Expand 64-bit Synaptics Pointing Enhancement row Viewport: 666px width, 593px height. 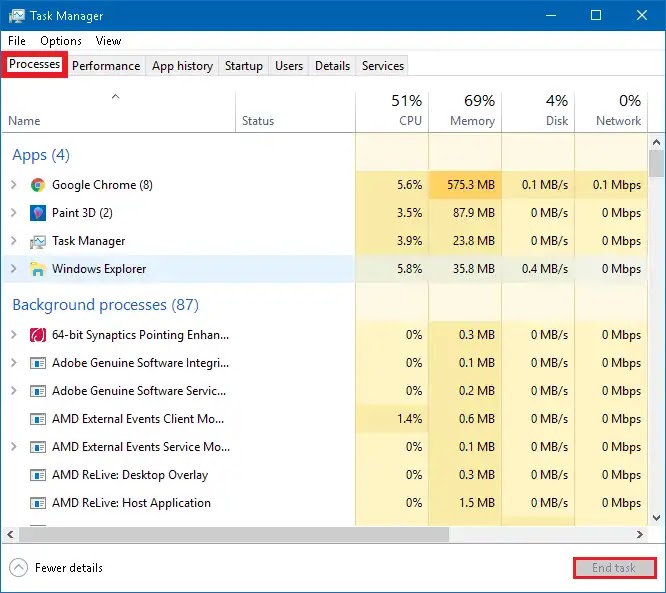click(x=14, y=335)
